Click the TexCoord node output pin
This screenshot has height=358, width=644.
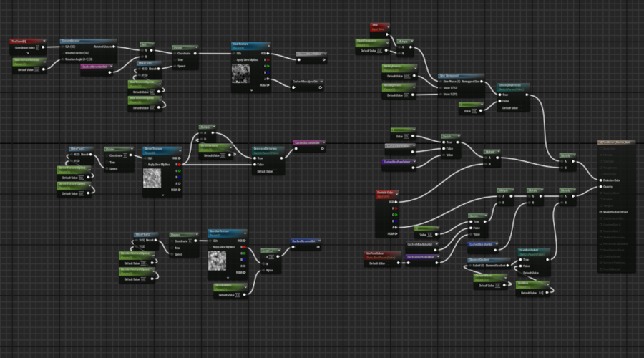tap(43, 47)
